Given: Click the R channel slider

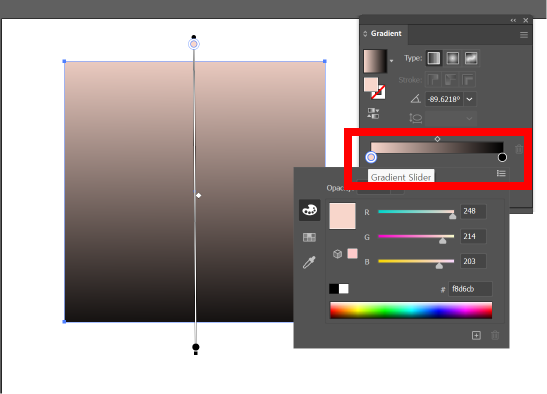Looking at the screenshot, I should [x=416, y=211].
